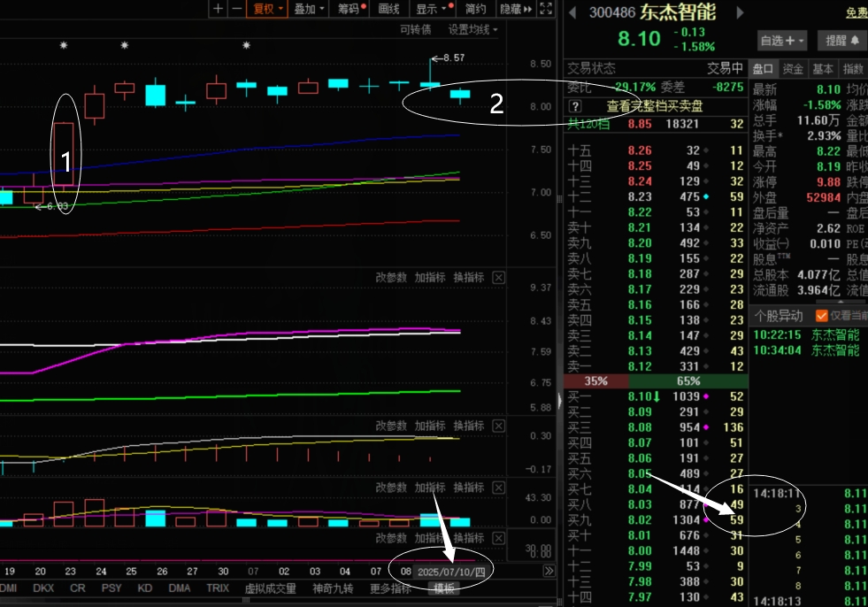Switch to the 盘口 tab

(x=763, y=69)
